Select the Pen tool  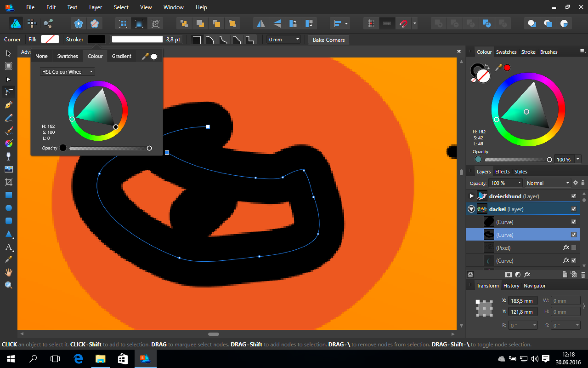click(8, 105)
